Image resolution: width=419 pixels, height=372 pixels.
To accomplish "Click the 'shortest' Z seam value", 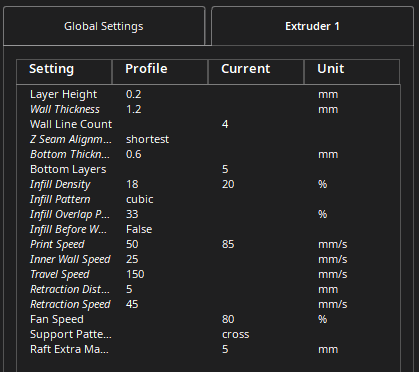I will (147, 139).
